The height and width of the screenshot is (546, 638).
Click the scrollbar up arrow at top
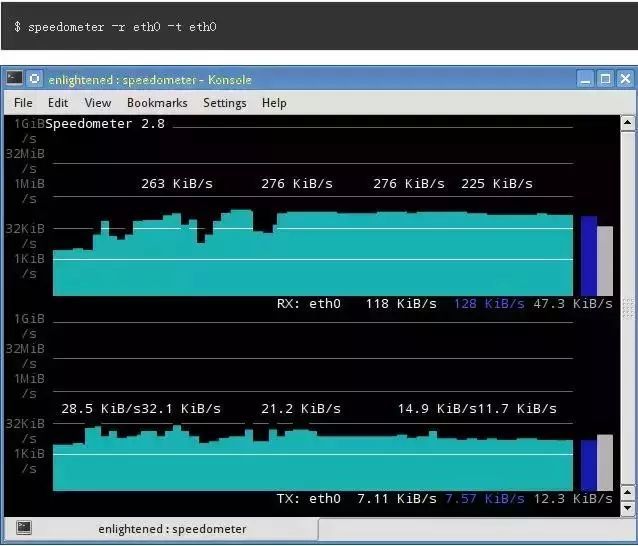(x=627, y=122)
